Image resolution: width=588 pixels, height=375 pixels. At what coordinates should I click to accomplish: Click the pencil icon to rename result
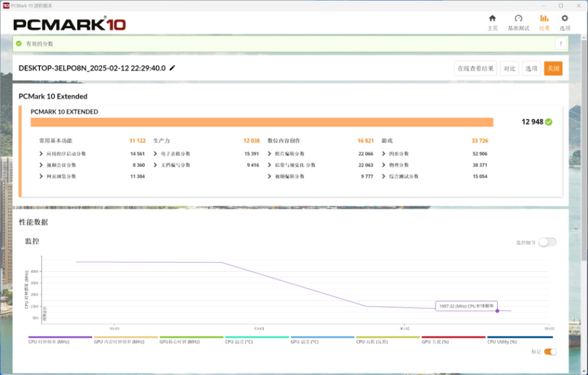pyautogui.click(x=173, y=68)
